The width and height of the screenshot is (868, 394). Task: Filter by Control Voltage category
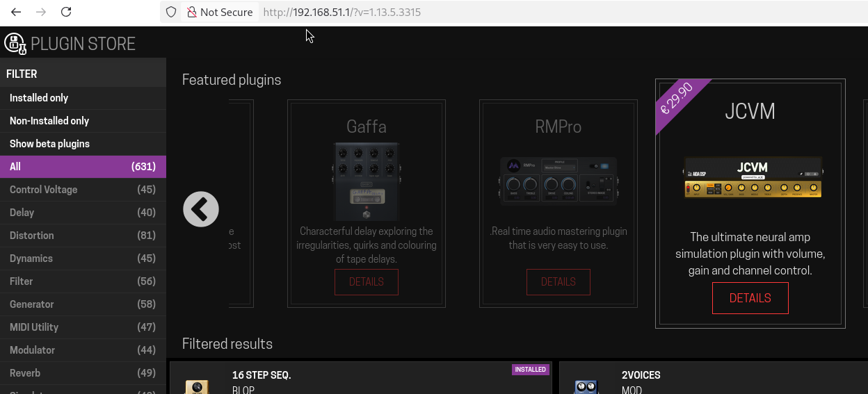point(83,190)
